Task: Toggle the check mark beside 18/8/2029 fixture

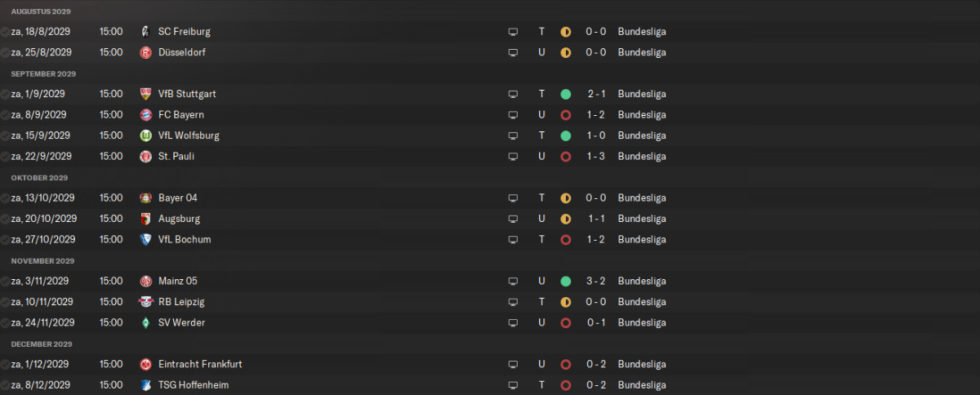Action: [5, 32]
